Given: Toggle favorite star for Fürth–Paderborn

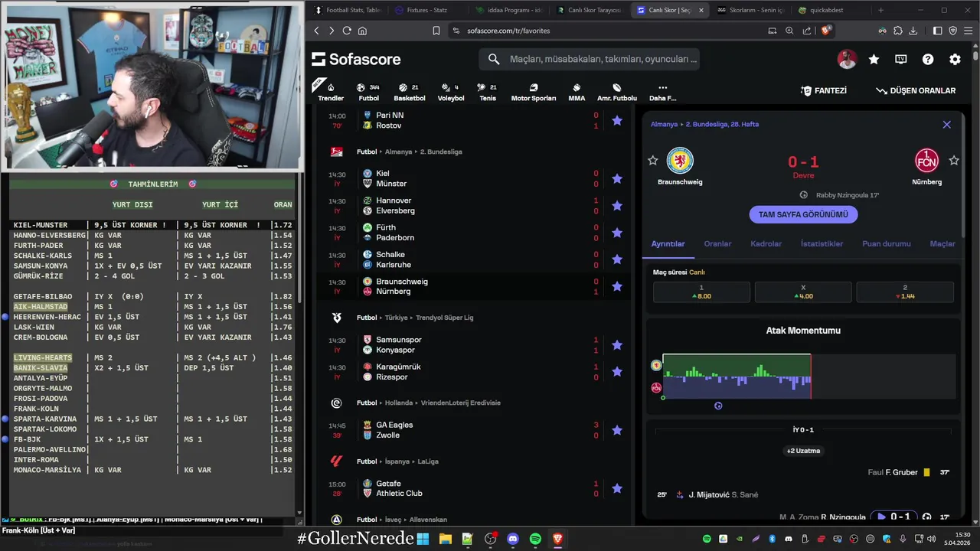Looking at the screenshot, I should pyautogui.click(x=617, y=233).
